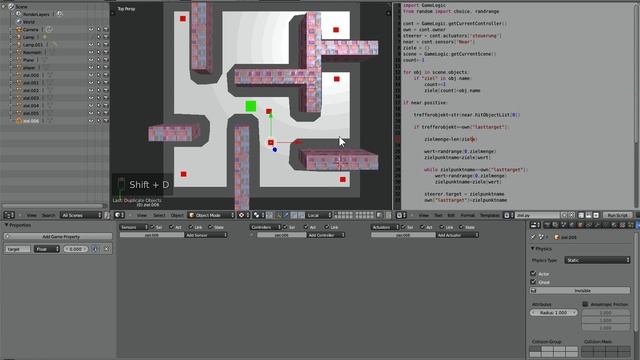Open the Physics Type Static dropdown
This screenshot has height=360, width=640.
tap(597, 260)
